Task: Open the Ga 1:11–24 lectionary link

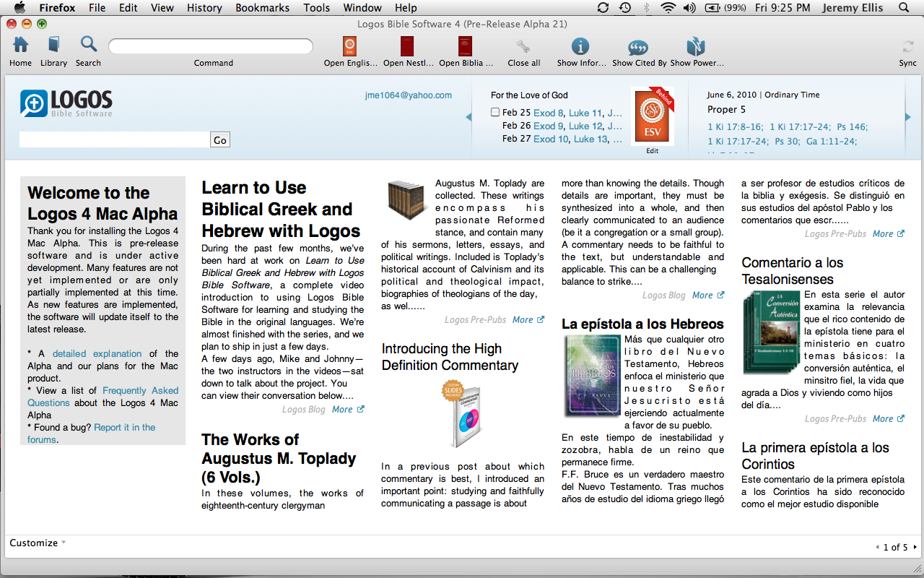Action: pyautogui.click(x=831, y=142)
